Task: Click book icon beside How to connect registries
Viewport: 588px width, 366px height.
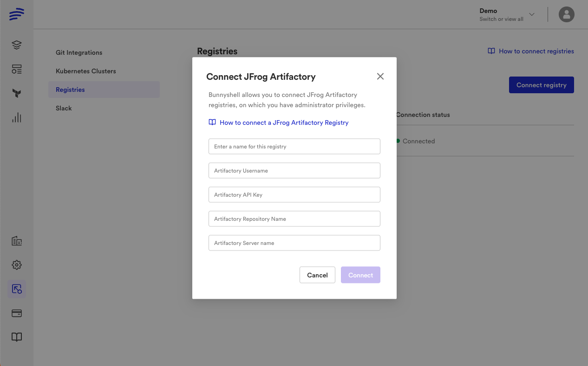Action: (491, 51)
